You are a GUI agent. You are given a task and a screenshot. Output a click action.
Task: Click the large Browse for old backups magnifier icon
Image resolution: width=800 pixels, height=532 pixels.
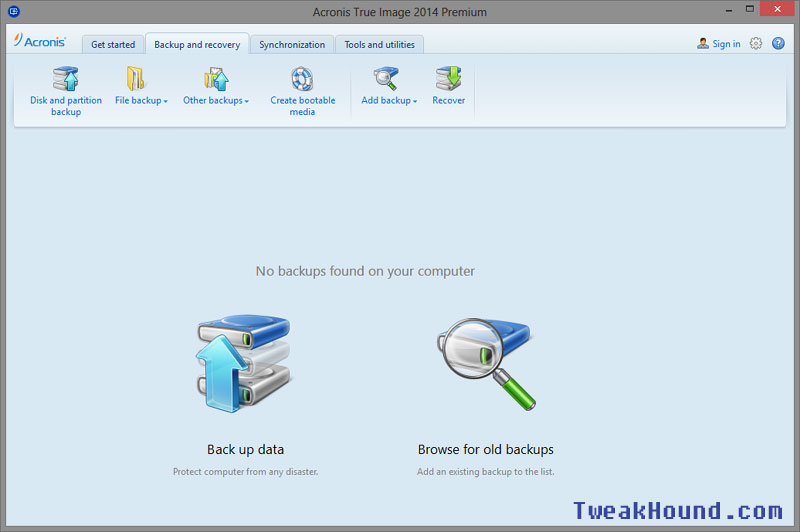click(486, 364)
